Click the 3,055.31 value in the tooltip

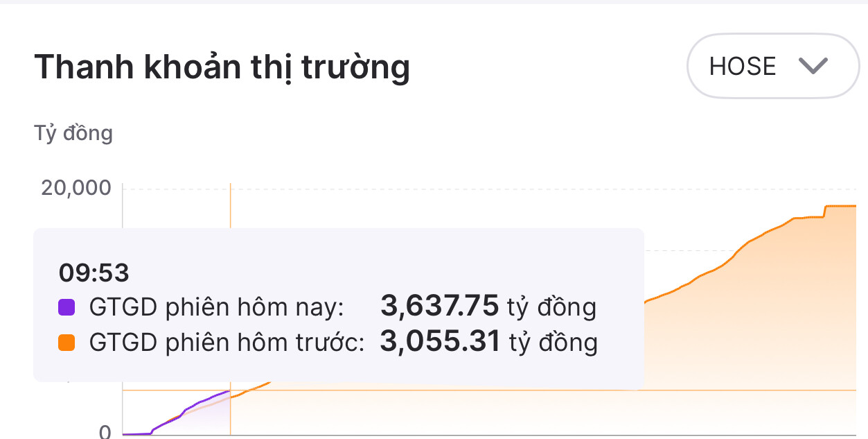coord(439,341)
